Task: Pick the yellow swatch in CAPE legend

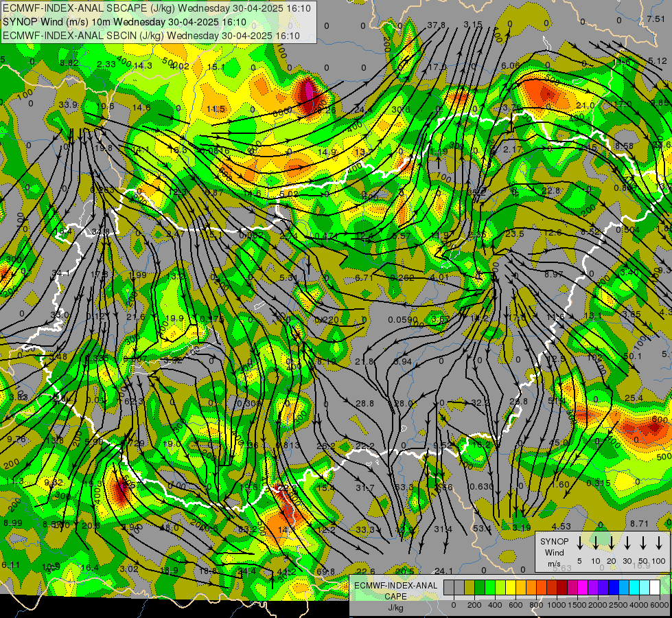Action: 511,587
